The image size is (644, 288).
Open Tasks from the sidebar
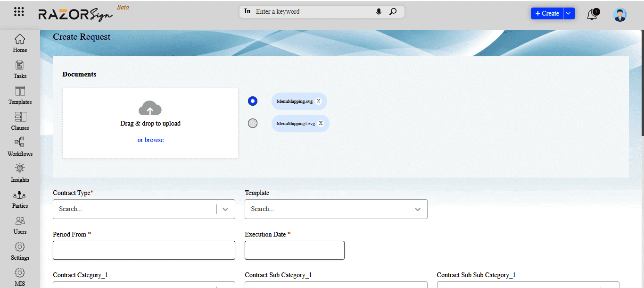coord(20,69)
